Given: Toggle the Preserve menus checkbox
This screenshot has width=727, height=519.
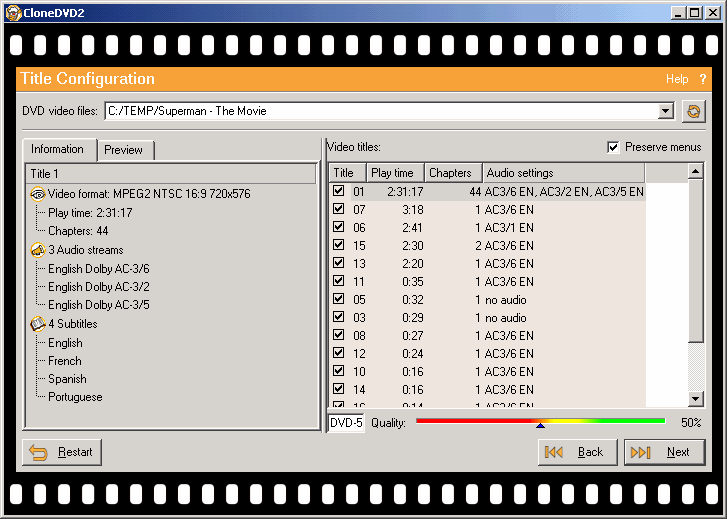Looking at the screenshot, I should coord(613,147).
